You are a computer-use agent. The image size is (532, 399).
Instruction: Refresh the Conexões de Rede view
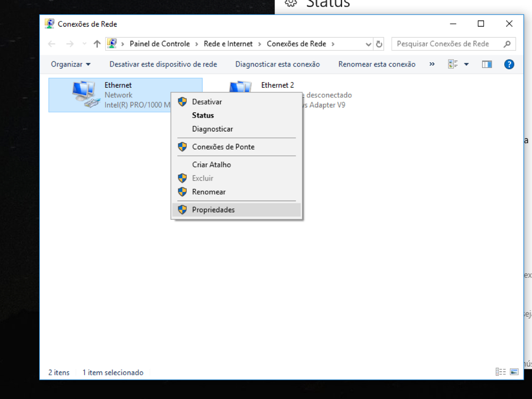click(379, 44)
